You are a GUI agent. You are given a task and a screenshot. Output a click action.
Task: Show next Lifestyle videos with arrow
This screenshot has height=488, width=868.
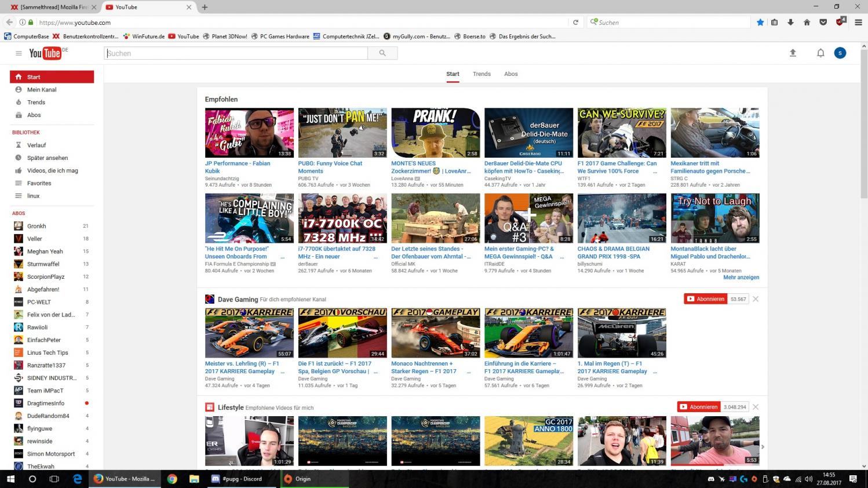pyautogui.click(x=763, y=446)
